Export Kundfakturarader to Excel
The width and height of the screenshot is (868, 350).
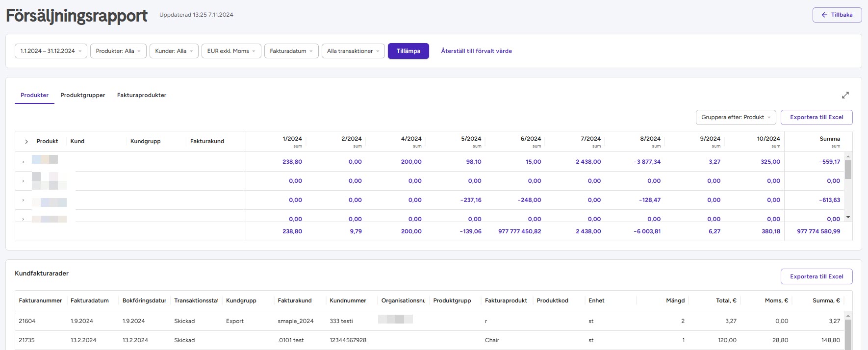point(817,276)
